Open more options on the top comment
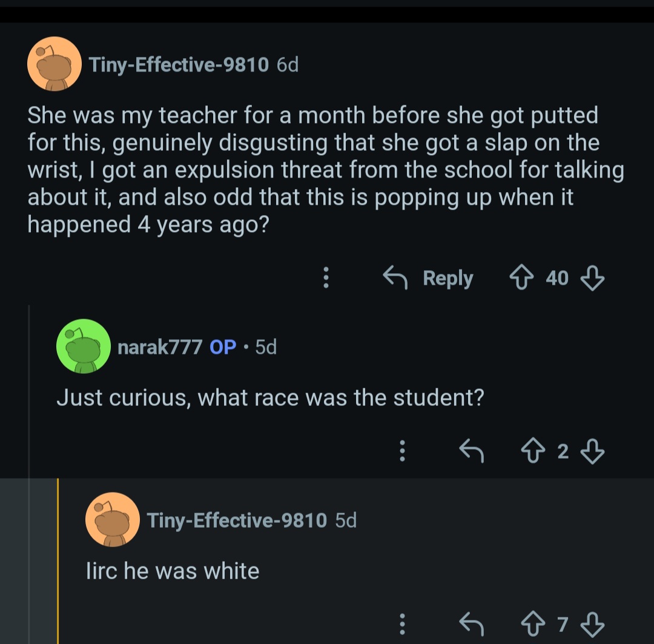 [x=326, y=278]
